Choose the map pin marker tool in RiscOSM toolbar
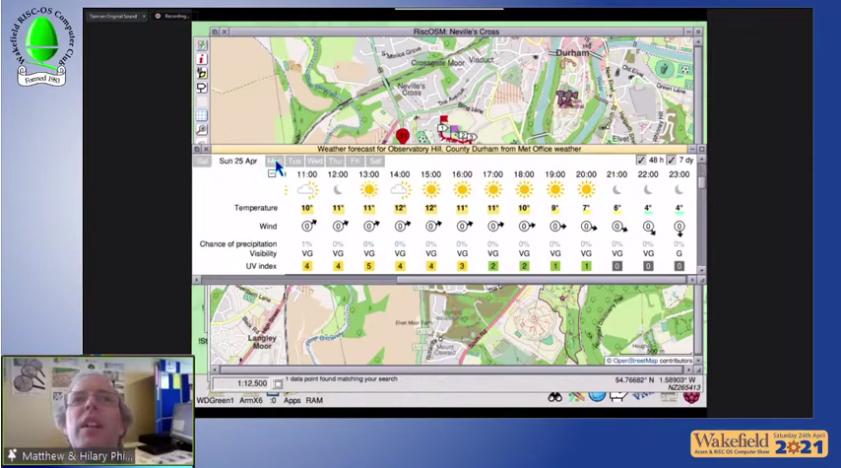The width and height of the screenshot is (841, 468). click(202, 87)
